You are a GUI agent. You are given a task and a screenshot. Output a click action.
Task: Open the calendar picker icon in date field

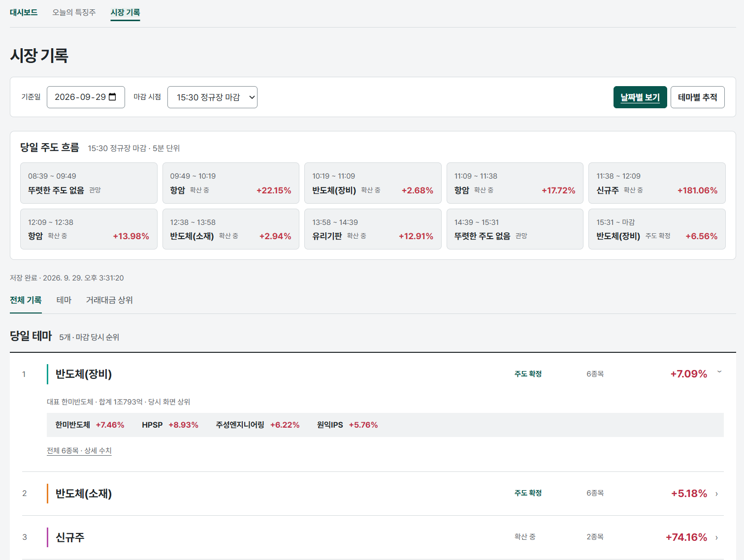[112, 97]
